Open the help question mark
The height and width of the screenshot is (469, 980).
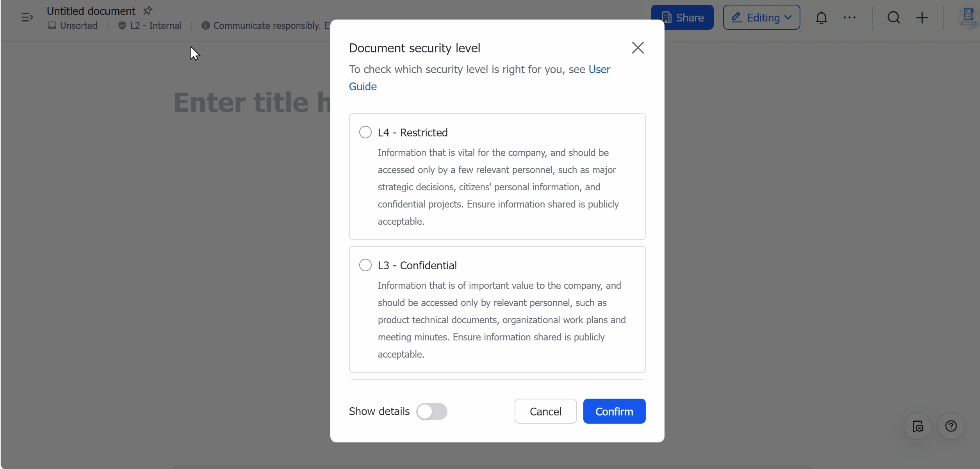951,426
